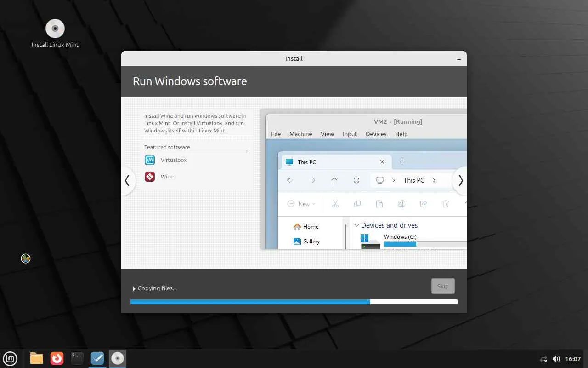Open the network connection tray icon

coord(544,359)
